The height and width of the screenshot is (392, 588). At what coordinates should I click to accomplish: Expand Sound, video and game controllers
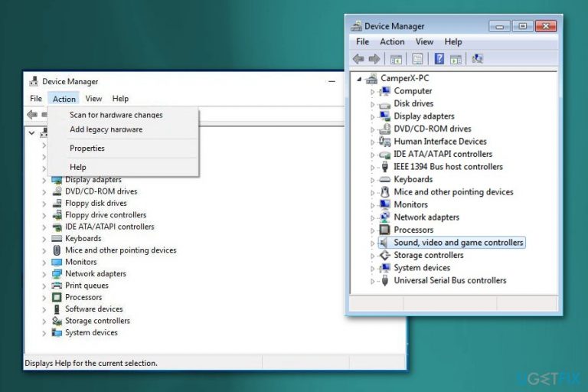click(372, 243)
